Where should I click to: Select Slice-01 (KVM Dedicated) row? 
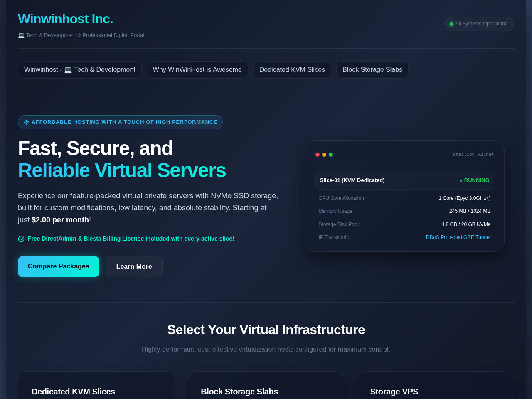405,180
